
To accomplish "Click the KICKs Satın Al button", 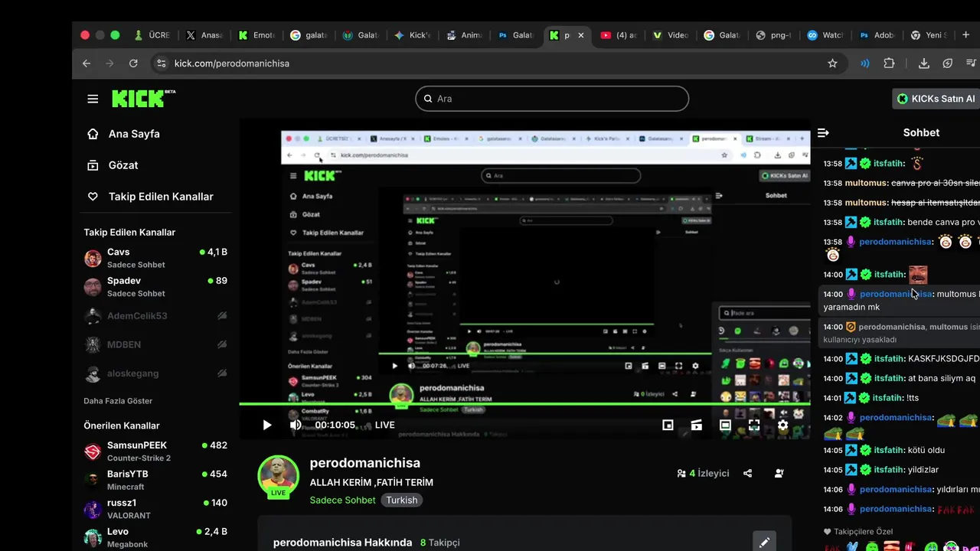I will click(x=937, y=99).
